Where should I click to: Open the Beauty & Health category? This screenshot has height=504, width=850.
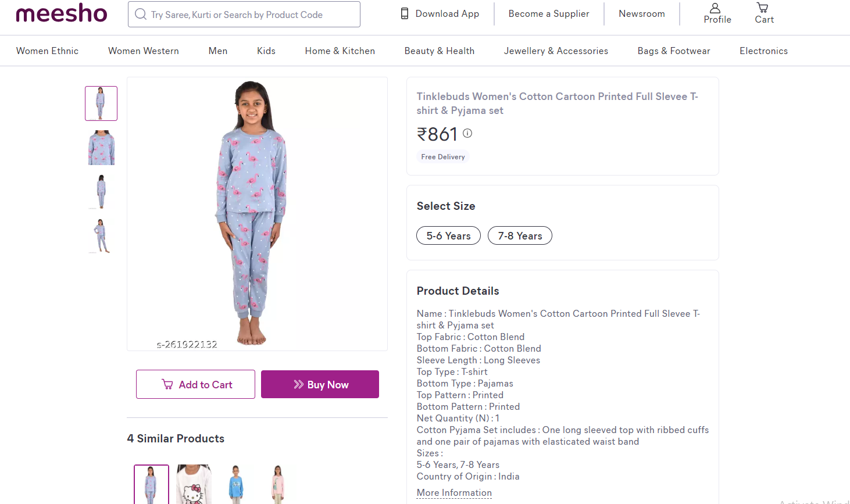[440, 51]
